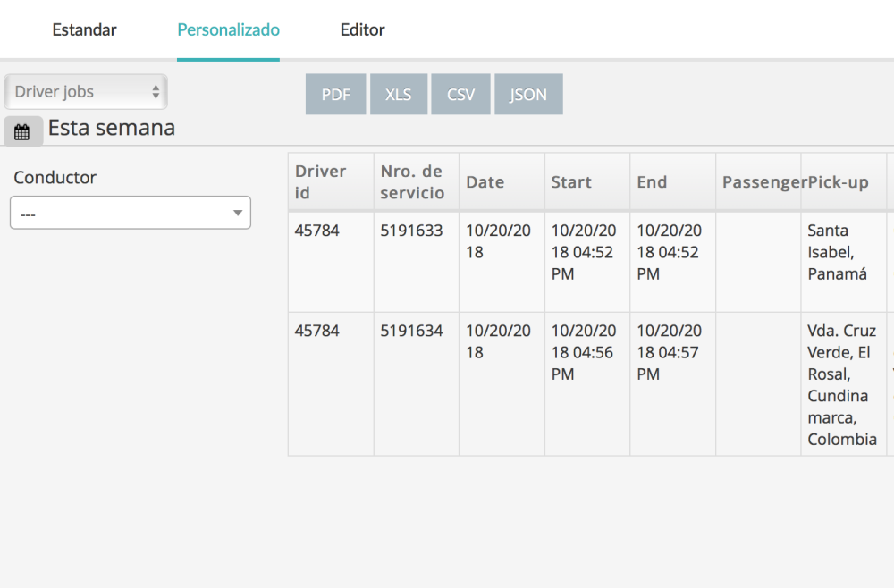
Task: Click the End column header
Action: (652, 182)
